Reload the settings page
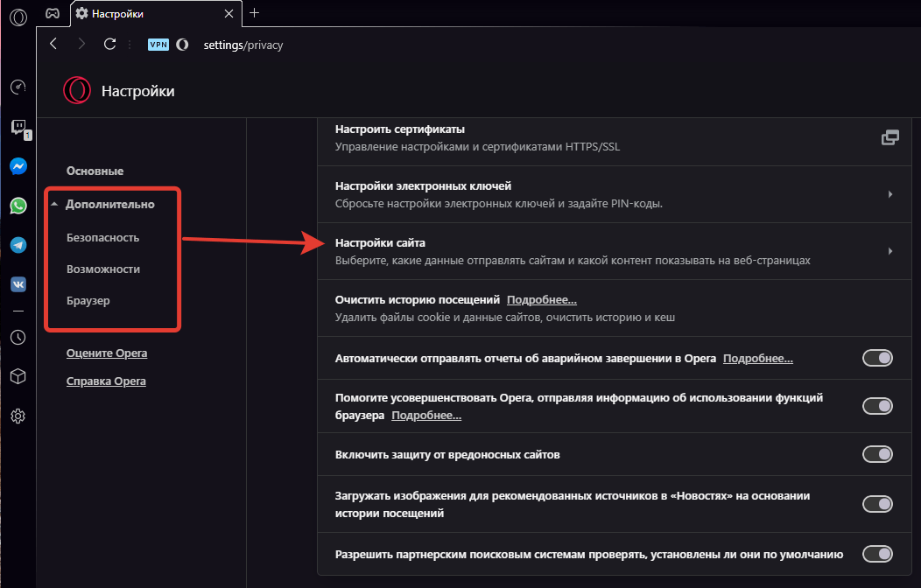Image resolution: width=921 pixels, height=588 pixels. [x=109, y=45]
